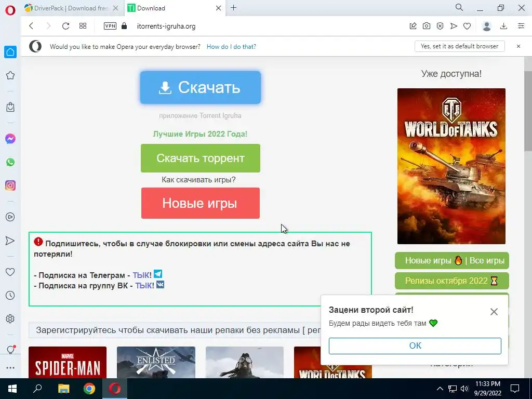Open the user profile account icon

coord(487,26)
